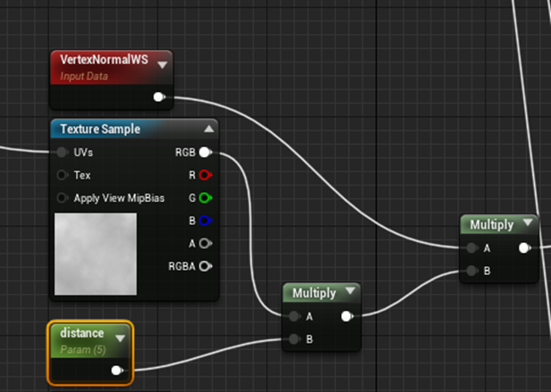Click the Param (5) subtitle text
Image resolution: width=551 pixels, height=392 pixels.
click(82, 349)
